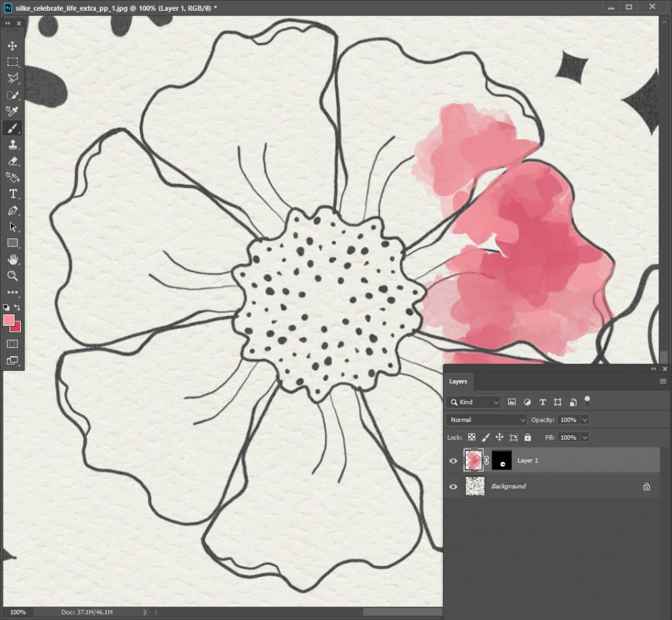672x620 pixels.
Task: Select the Rectangular Marquee tool
Action: coord(12,62)
